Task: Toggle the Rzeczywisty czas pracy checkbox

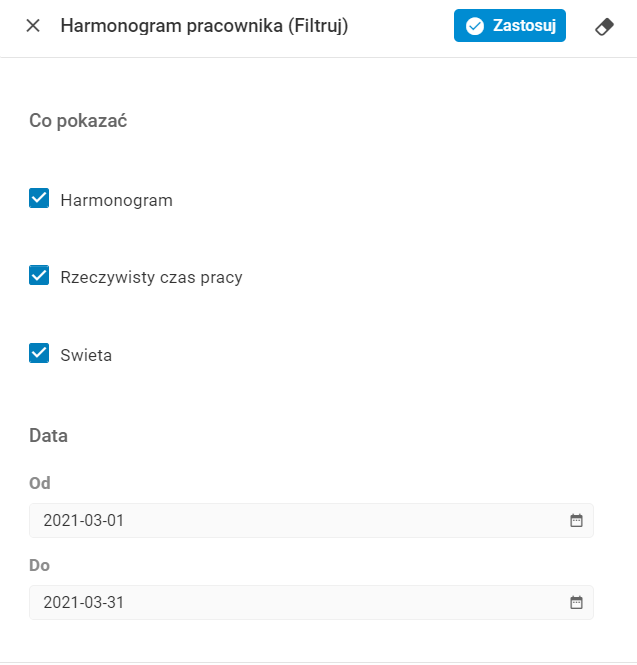Action: tap(39, 276)
